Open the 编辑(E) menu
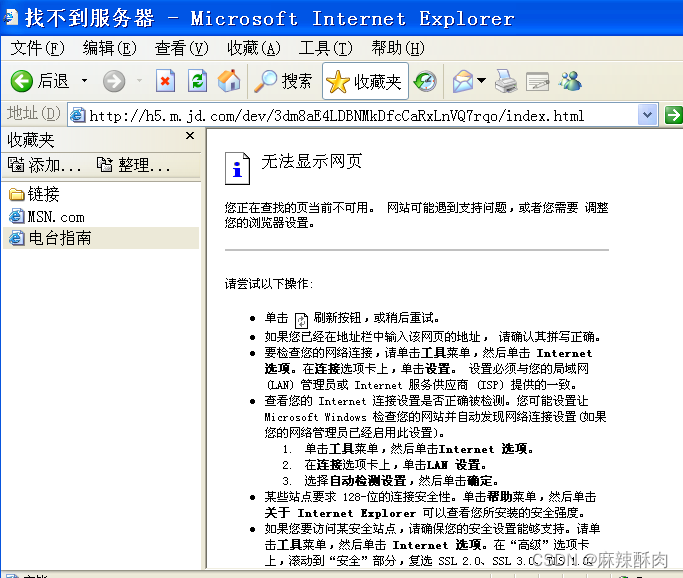 (110, 48)
